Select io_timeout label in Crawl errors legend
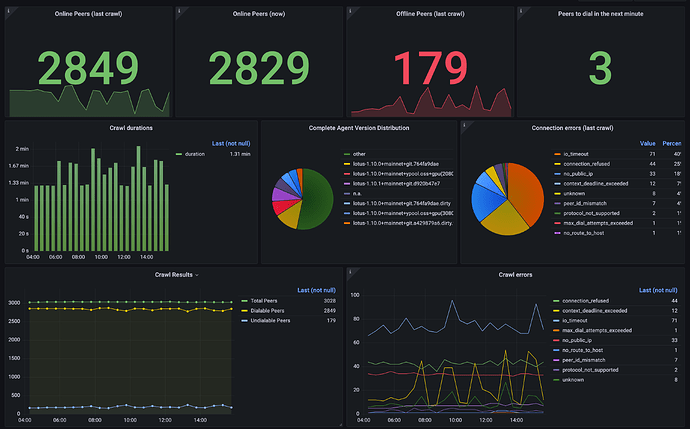The width and height of the screenshot is (690, 429). (x=575, y=320)
